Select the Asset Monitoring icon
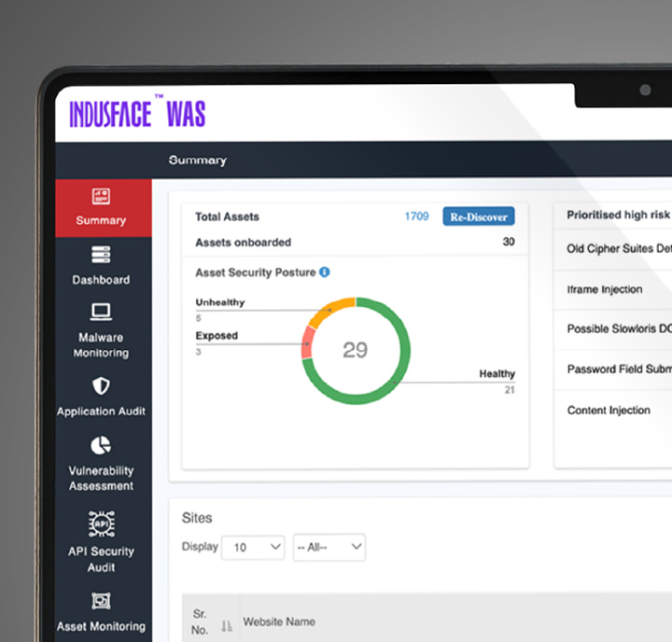The height and width of the screenshot is (642, 672). click(101, 601)
